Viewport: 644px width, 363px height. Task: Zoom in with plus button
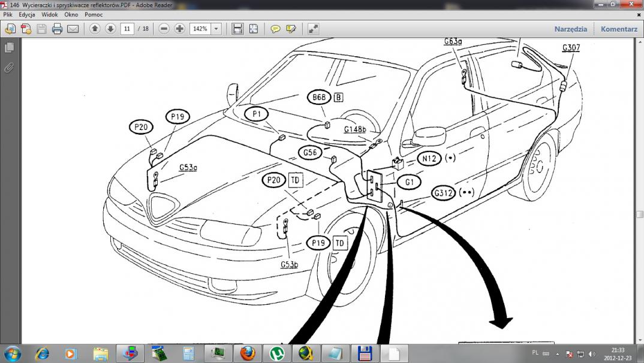click(x=180, y=29)
